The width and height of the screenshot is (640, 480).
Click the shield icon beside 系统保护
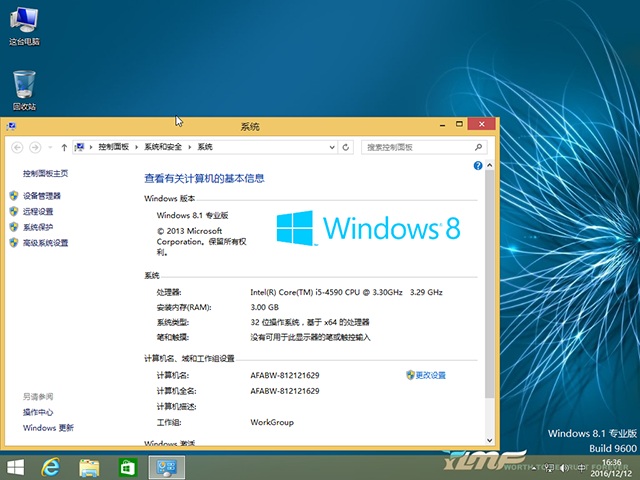[x=14, y=227]
